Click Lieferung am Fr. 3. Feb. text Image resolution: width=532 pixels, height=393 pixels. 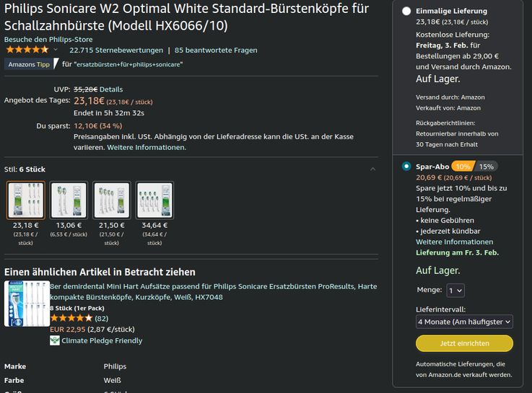[458, 252]
